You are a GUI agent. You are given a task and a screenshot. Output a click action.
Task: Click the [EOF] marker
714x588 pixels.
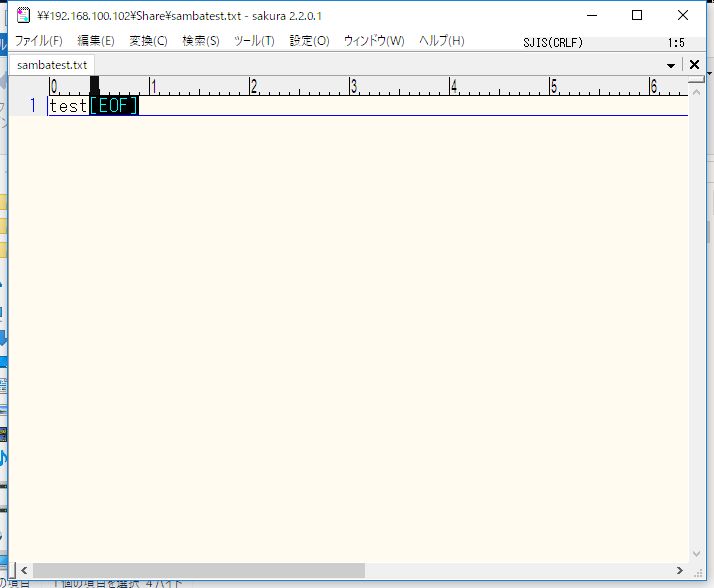[114, 106]
